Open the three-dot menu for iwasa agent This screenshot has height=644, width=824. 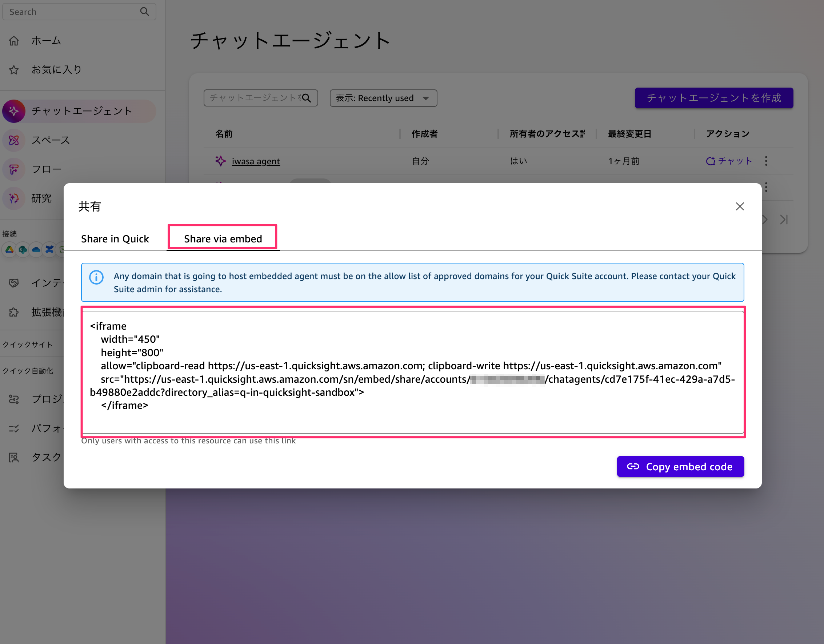(767, 161)
